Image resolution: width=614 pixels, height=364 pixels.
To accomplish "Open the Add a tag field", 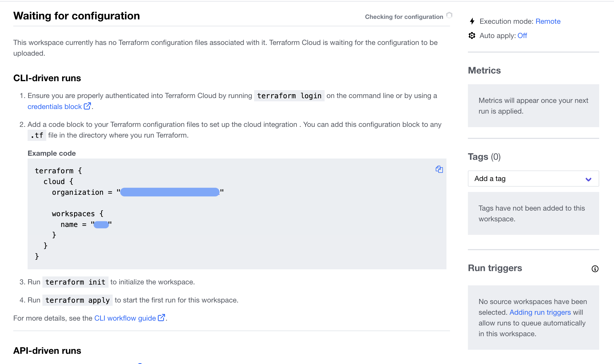I will [x=533, y=179].
